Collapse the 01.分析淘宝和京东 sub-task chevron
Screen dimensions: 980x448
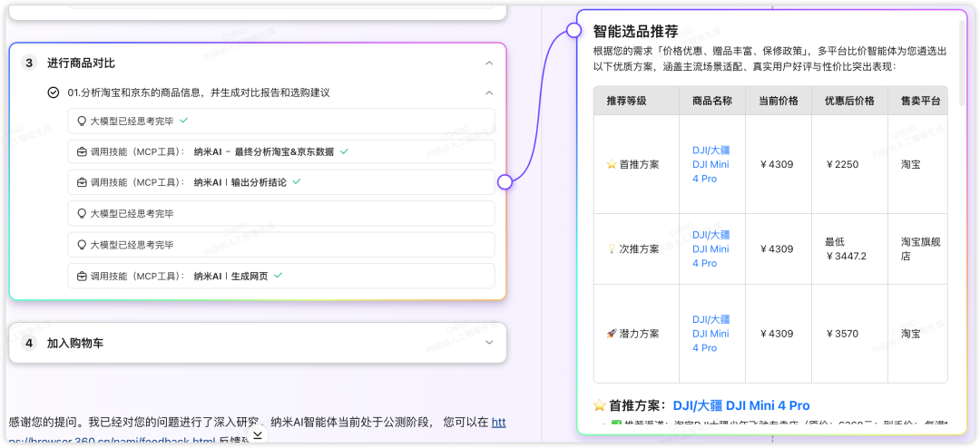coord(489,93)
